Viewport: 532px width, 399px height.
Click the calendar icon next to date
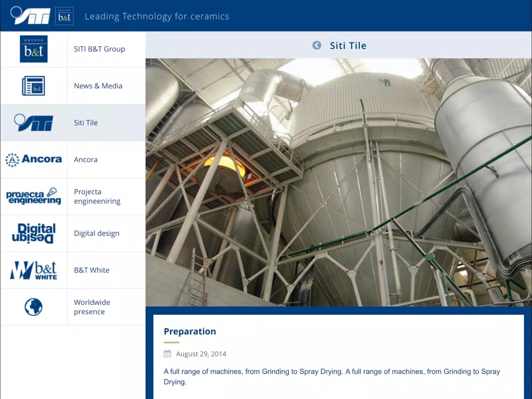(167, 354)
